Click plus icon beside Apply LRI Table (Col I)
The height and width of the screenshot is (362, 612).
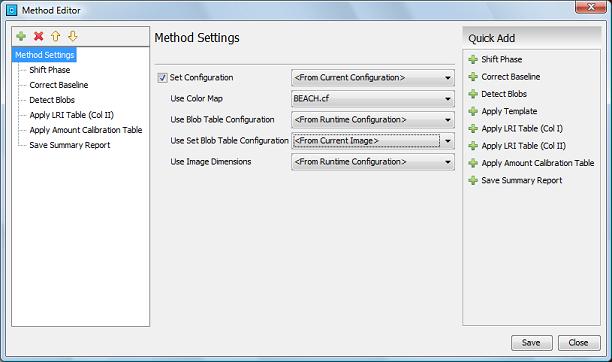(473, 128)
